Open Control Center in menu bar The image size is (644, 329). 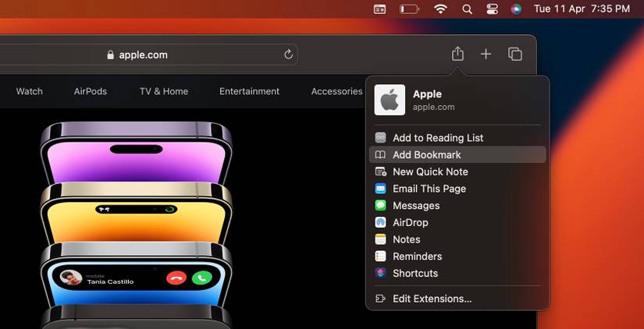[491, 9]
